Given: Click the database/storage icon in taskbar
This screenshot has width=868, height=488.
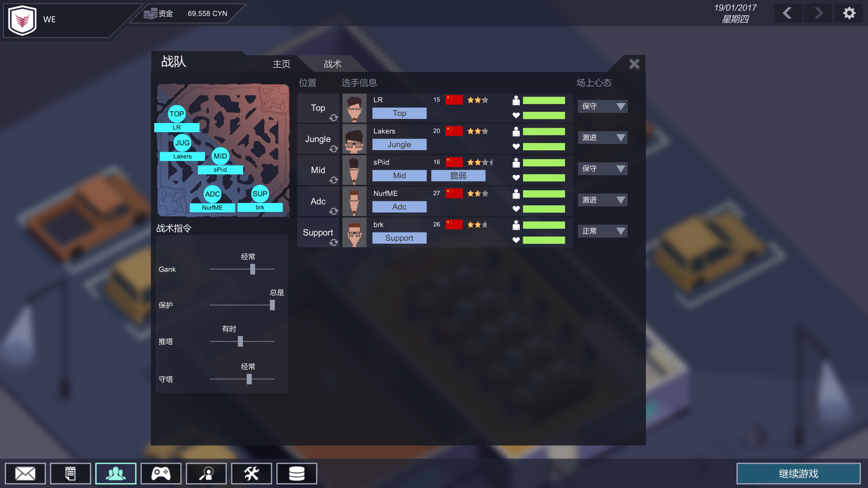Looking at the screenshot, I should click(296, 474).
